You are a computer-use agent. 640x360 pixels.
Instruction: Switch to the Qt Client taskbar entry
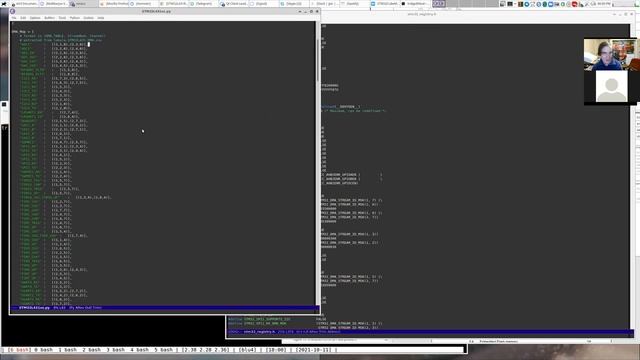(233, 4)
